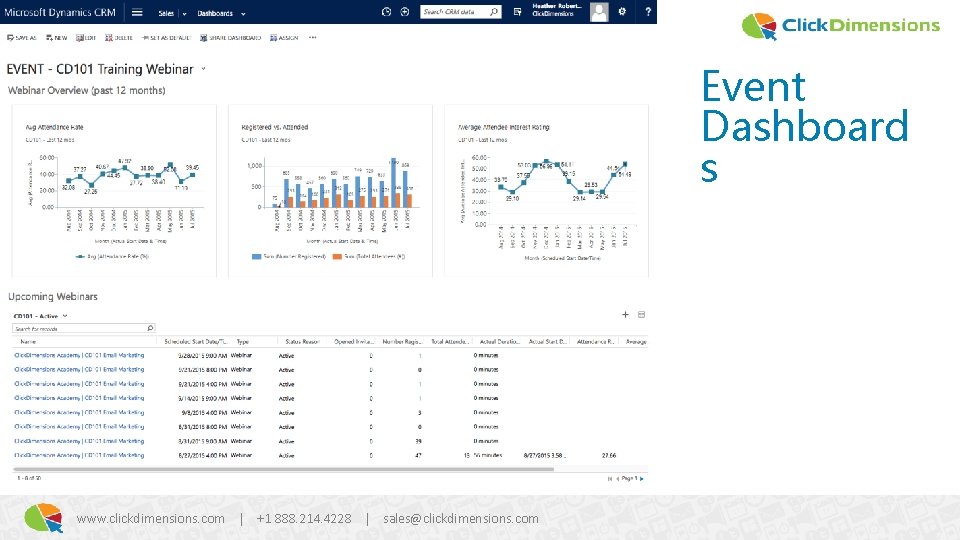Sort by the Name column header

pos(28,342)
